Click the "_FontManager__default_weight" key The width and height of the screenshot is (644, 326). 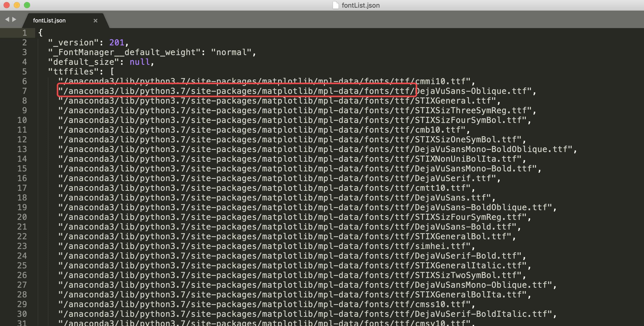(125, 52)
